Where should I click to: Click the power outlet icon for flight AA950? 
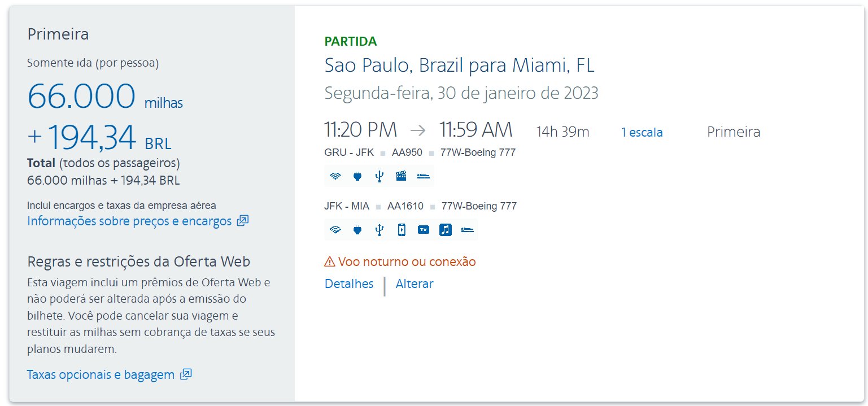357,176
